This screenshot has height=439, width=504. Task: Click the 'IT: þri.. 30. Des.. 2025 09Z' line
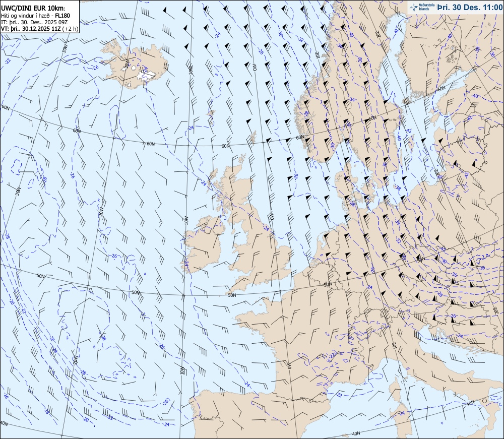[x=34, y=22]
